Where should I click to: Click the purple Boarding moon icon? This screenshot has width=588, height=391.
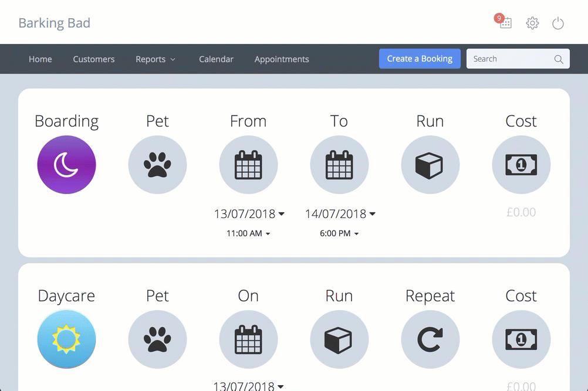coord(66,165)
